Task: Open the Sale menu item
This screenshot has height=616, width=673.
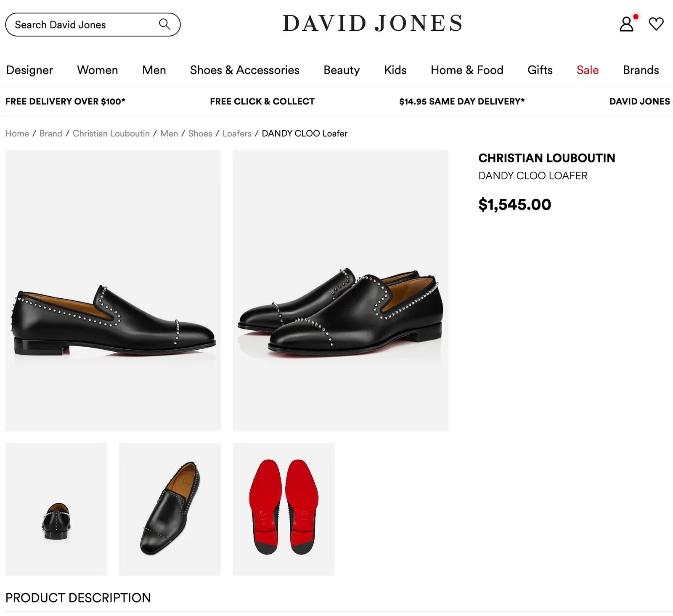Action: point(587,70)
